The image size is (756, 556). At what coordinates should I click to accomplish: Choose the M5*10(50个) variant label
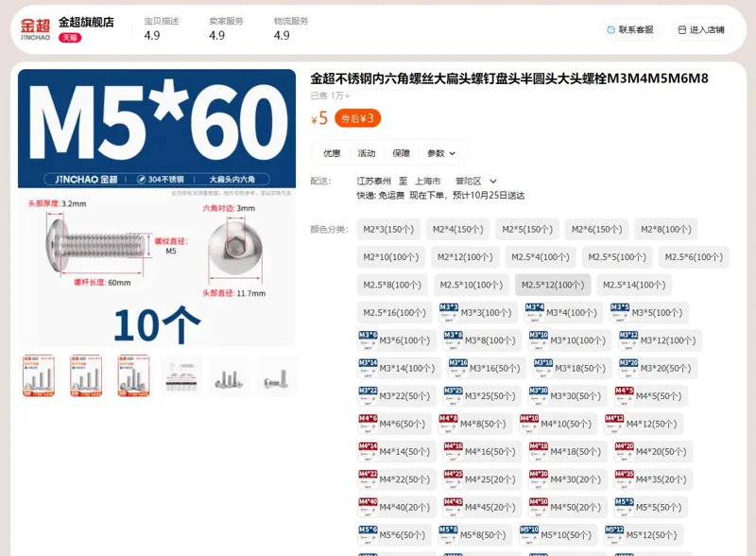(x=566, y=535)
